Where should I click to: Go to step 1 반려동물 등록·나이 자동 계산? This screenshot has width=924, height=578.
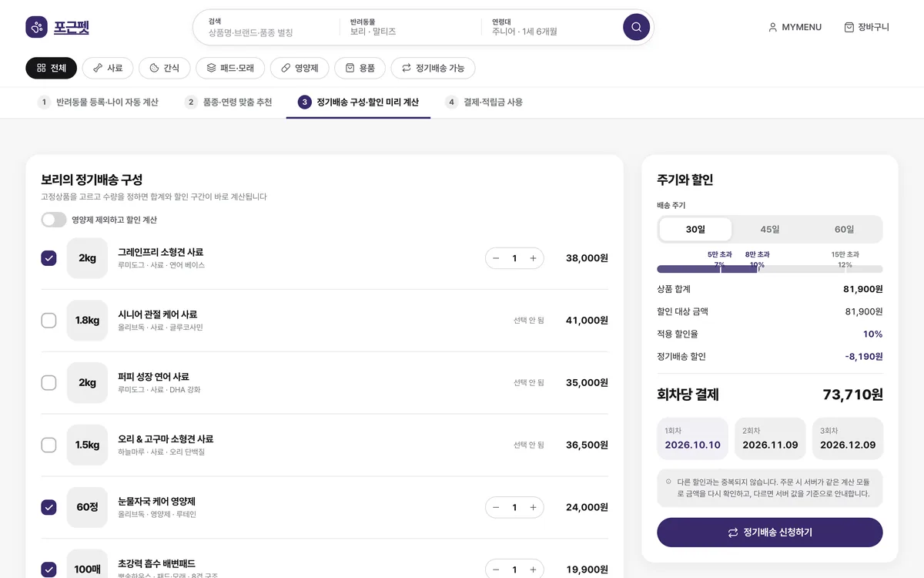pyautogui.click(x=98, y=102)
